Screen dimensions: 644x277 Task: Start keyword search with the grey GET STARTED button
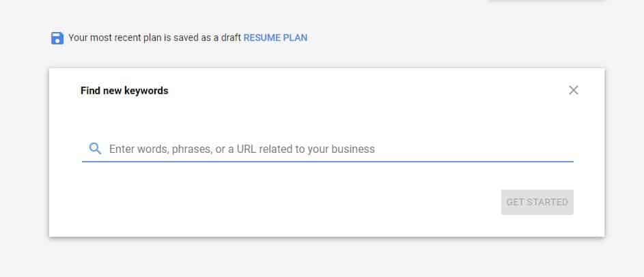tap(537, 202)
